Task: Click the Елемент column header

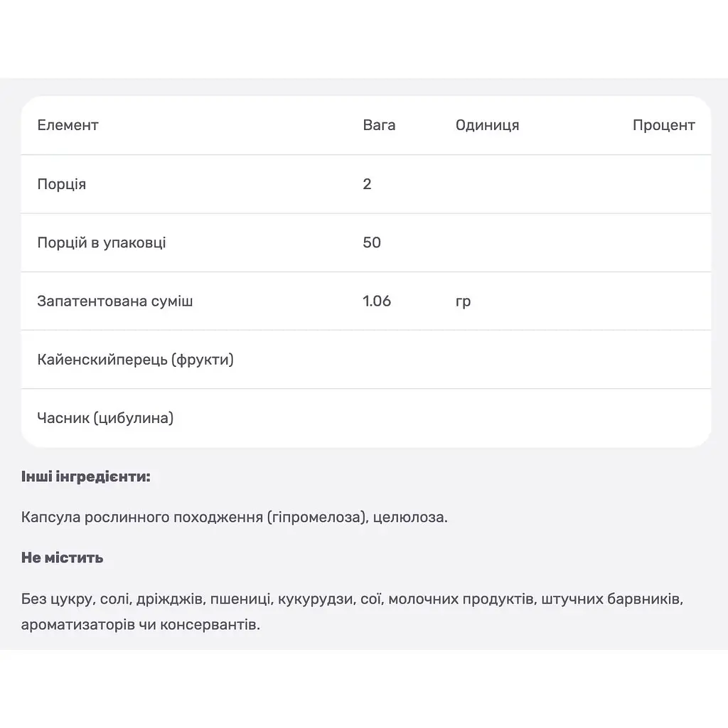Action: [68, 125]
